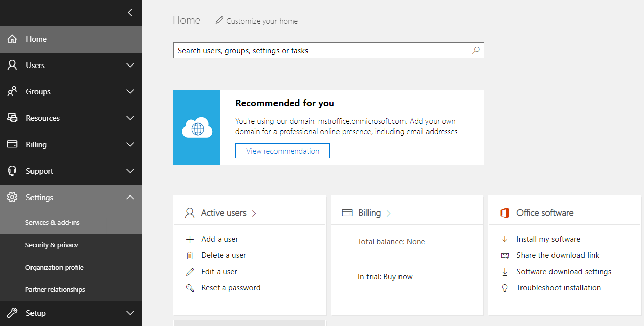Collapse the navigation pane with the arrow

[130, 13]
